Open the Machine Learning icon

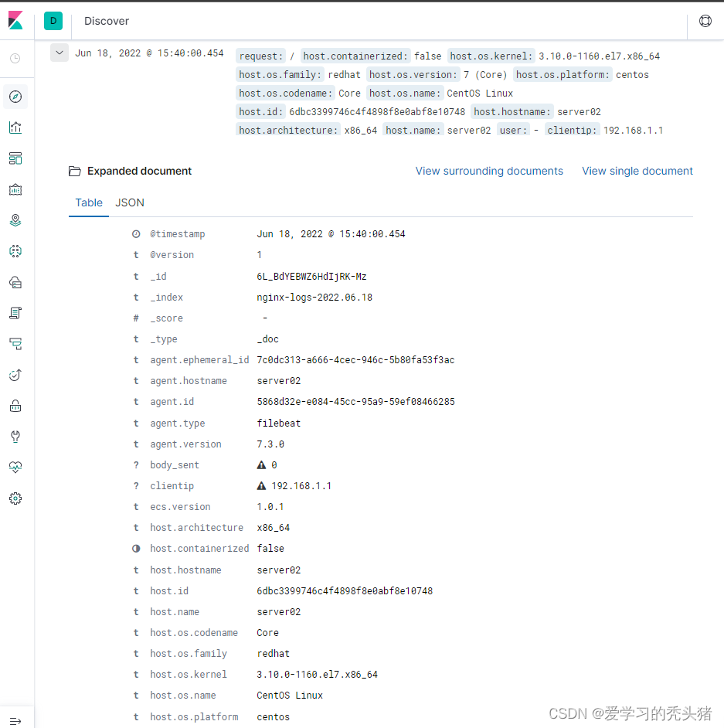15,251
